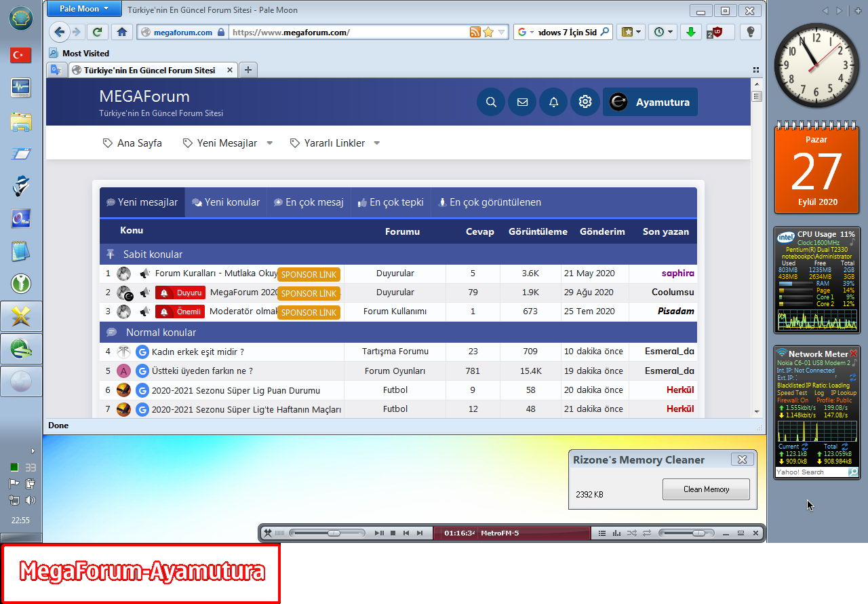Open the browser home page icon

click(121, 32)
